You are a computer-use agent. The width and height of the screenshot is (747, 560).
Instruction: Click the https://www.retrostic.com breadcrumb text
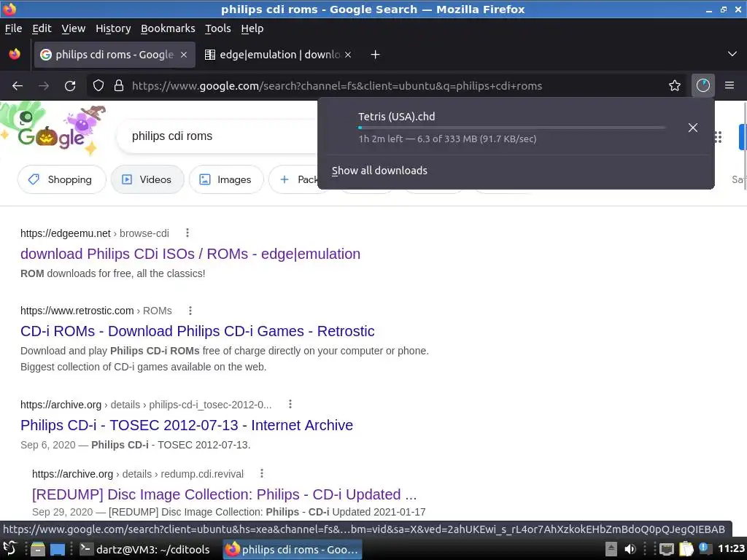point(77,311)
